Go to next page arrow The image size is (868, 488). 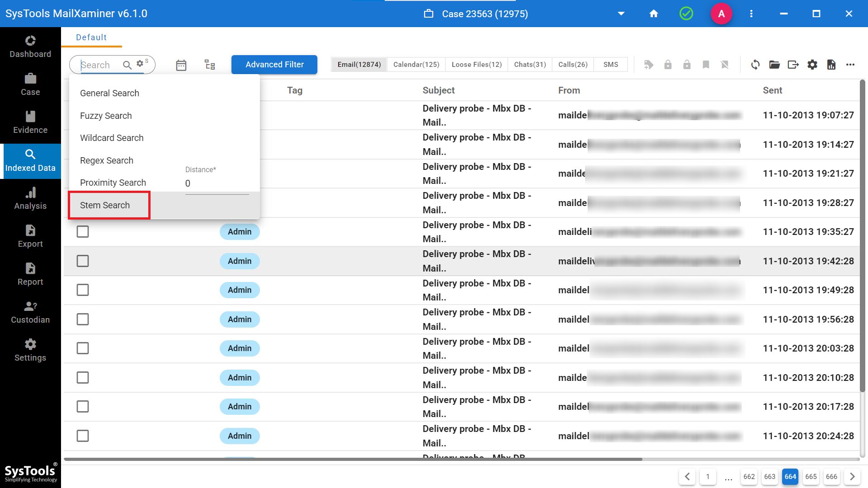point(852,477)
